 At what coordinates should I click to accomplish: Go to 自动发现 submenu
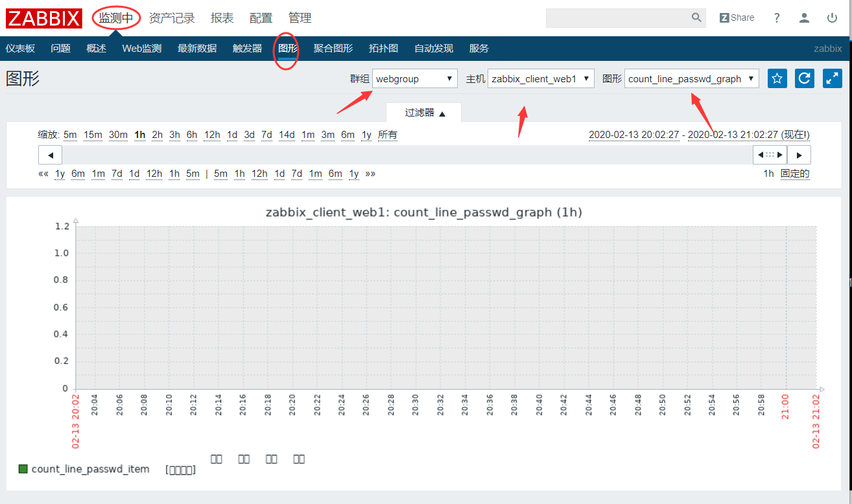pyautogui.click(x=434, y=49)
